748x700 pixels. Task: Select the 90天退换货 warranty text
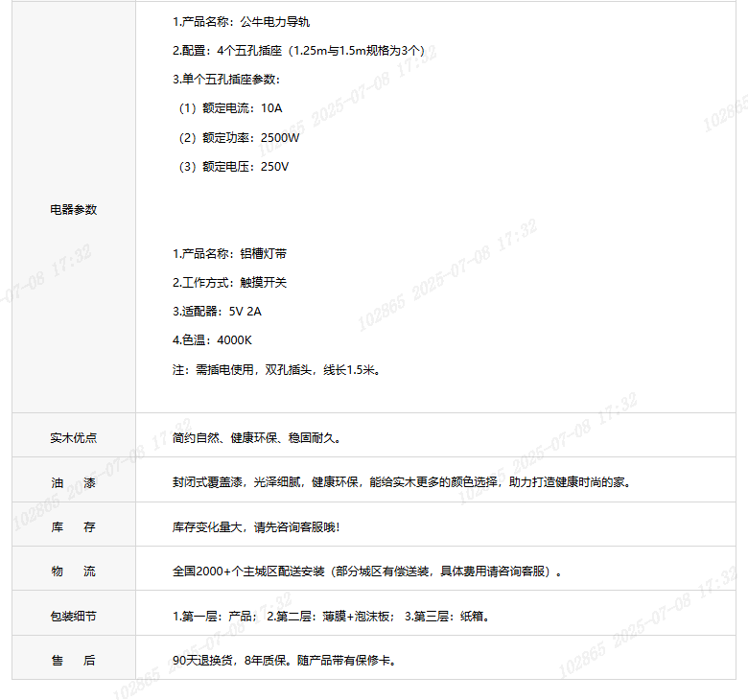[x=284, y=661]
